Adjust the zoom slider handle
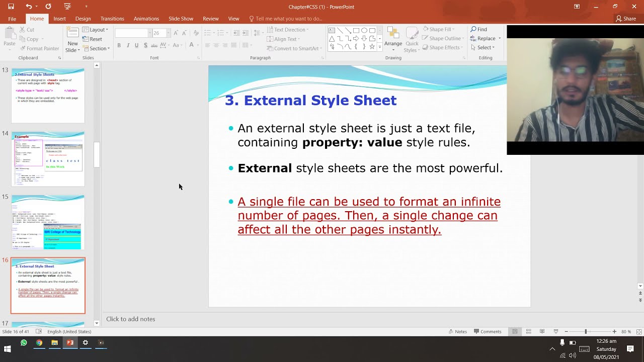Screen dimensions: 644x362 click(x=586, y=331)
